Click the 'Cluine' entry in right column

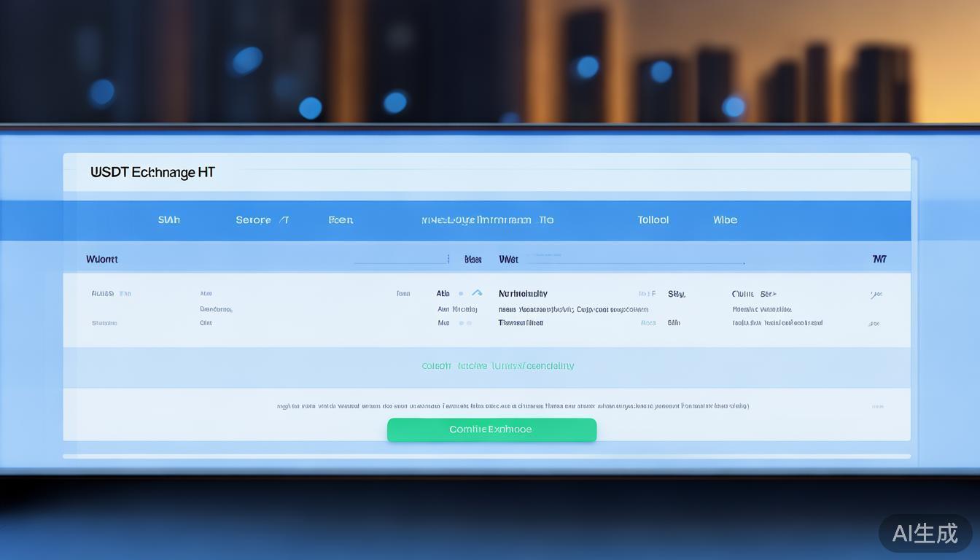[x=743, y=294]
